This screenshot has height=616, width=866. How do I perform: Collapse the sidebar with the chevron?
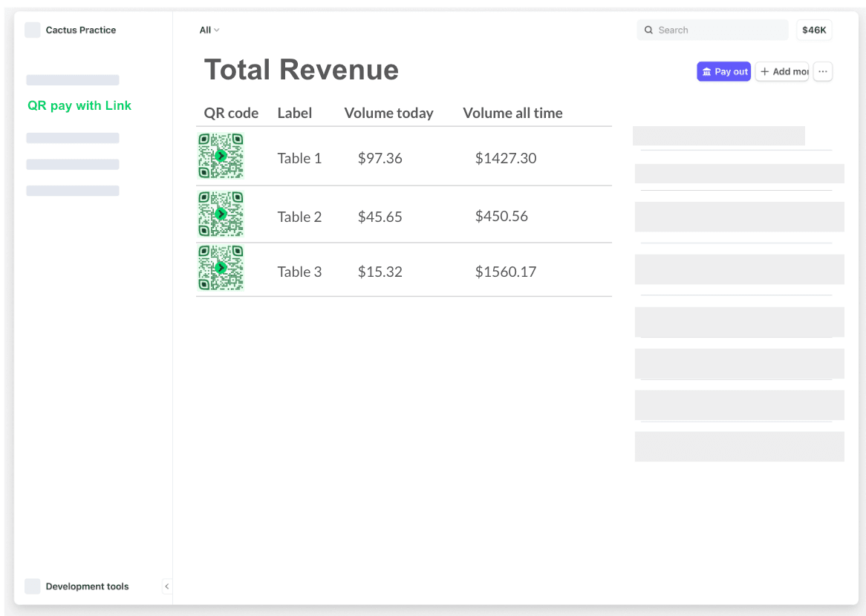[167, 586]
